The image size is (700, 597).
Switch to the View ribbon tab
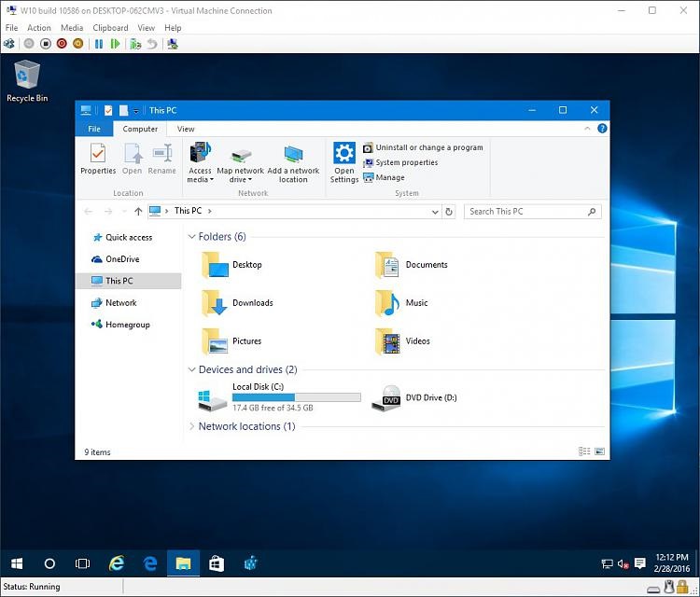point(186,129)
